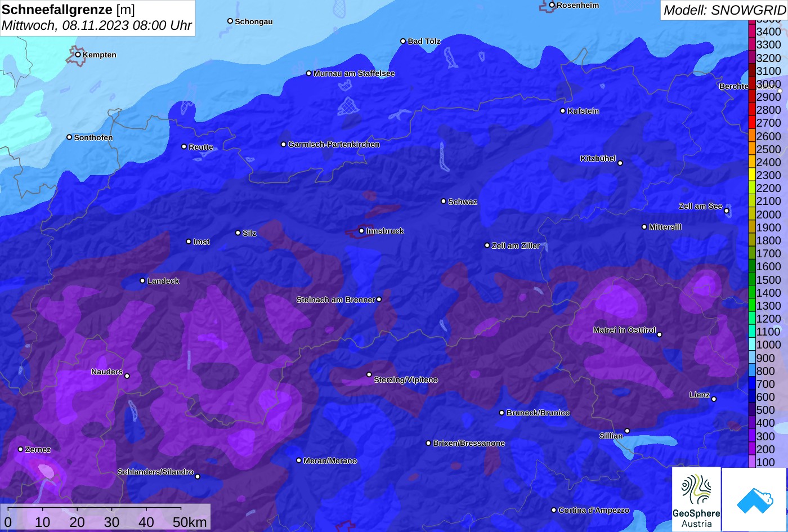
Task: Select the Sillian marker dot
Action: pyautogui.click(x=627, y=431)
